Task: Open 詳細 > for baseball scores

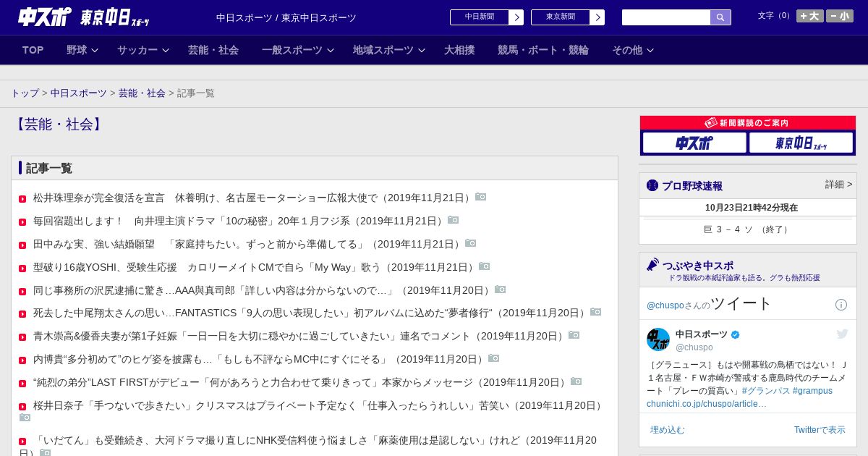Action: click(838, 185)
